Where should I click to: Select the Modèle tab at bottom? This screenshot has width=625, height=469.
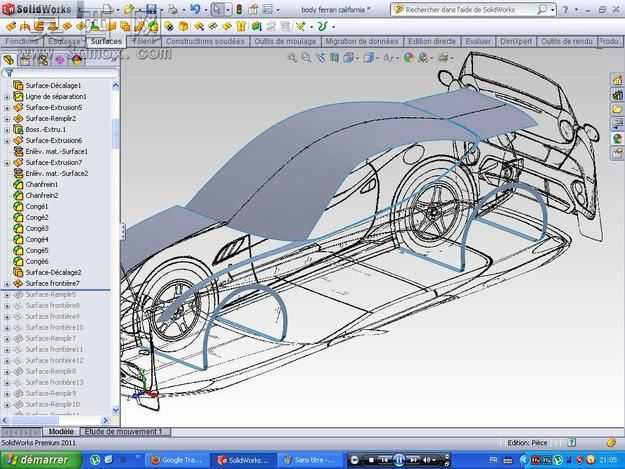coord(61,432)
